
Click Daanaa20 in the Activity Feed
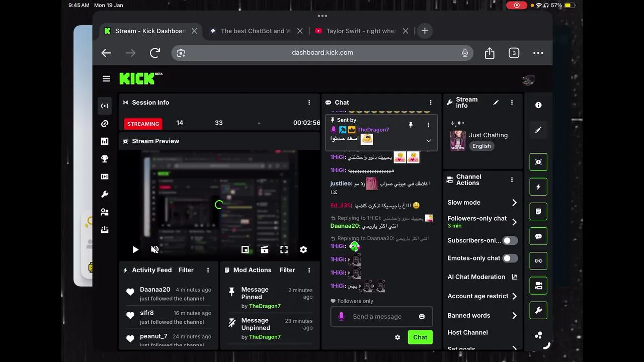(155, 290)
